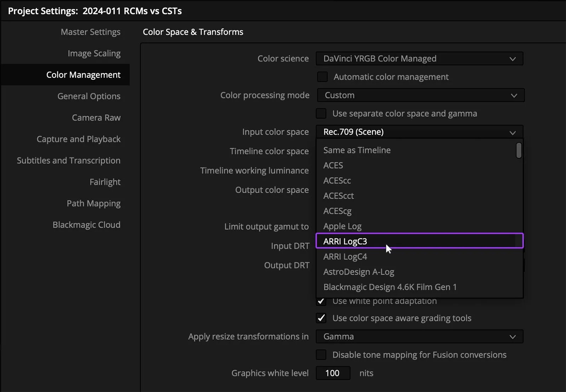Toggle Use white point adaptation checkbox
This screenshot has width=566, height=392.
[x=321, y=301]
